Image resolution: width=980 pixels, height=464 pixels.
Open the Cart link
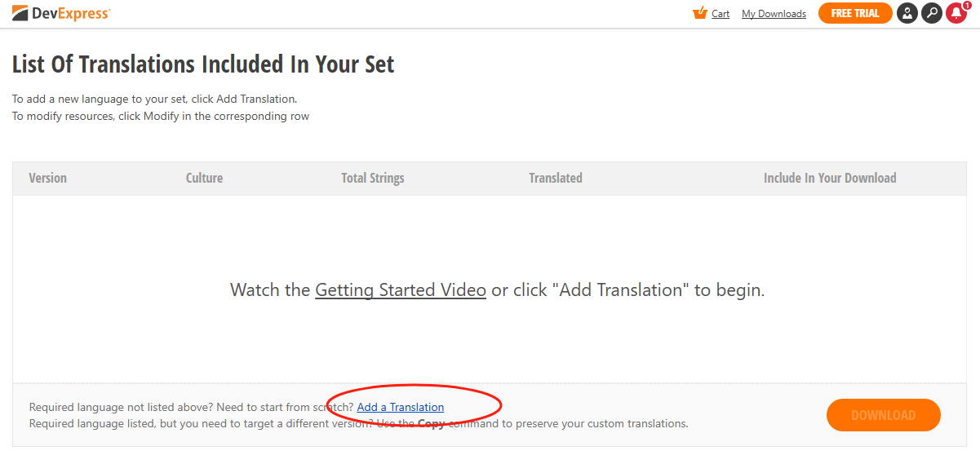pos(721,14)
